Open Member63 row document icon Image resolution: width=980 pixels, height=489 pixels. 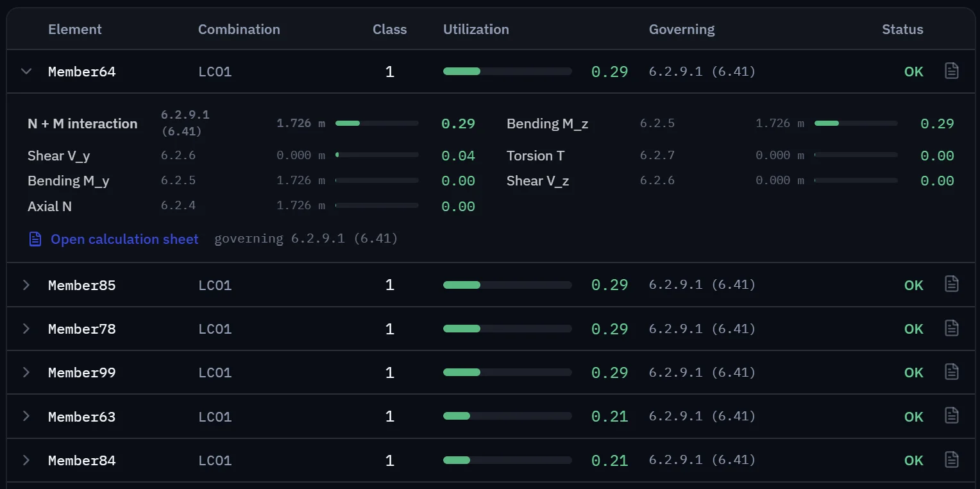coord(952,416)
